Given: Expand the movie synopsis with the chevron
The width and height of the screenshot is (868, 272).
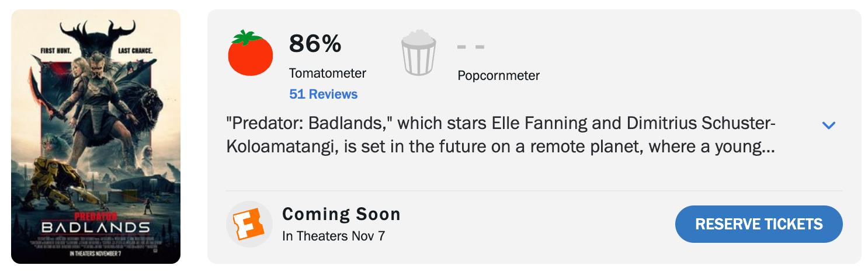Looking at the screenshot, I should pos(828,125).
